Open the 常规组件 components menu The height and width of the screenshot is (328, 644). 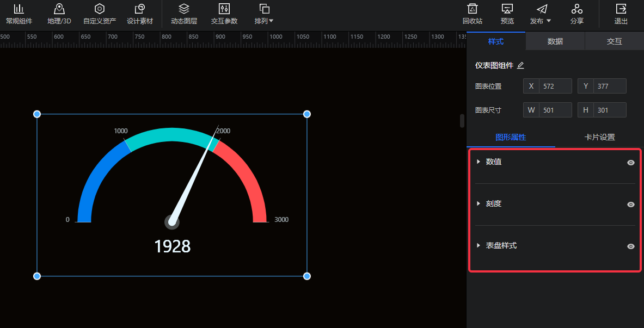pyautogui.click(x=19, y=14)
